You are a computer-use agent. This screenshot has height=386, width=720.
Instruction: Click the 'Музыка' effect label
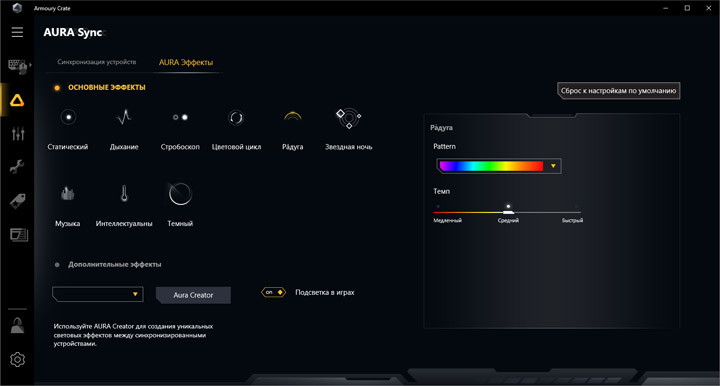(68, 224)
